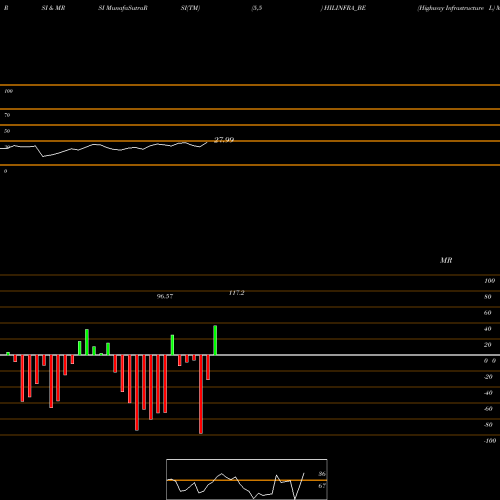Click the MR value label 117.2

(x=237, y=293)
